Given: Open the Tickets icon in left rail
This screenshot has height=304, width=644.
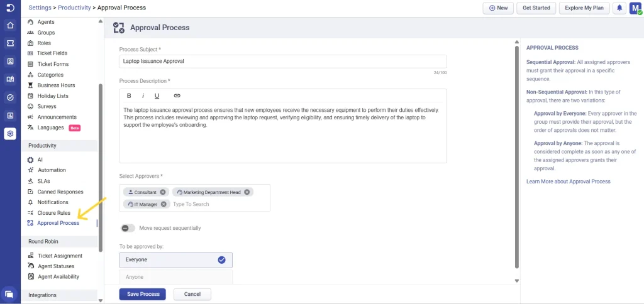Looking at the screenshot, I should (x=10, y=43).
